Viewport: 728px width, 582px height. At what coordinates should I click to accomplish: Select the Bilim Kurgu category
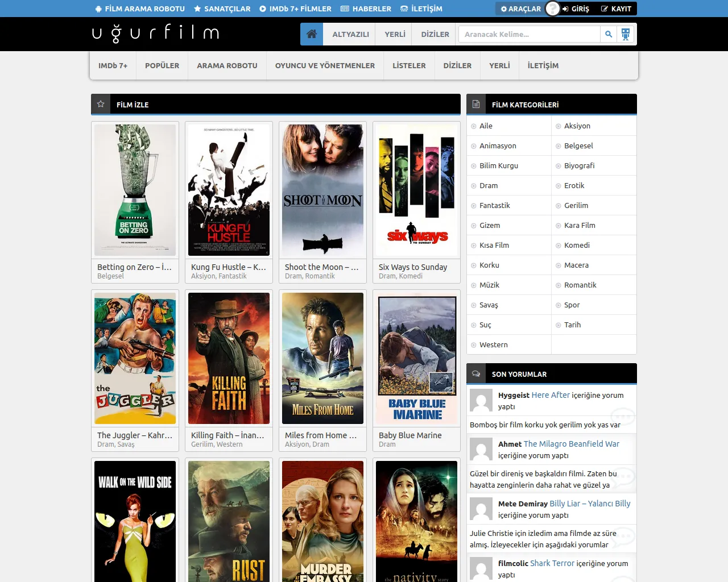click(499, 165)
